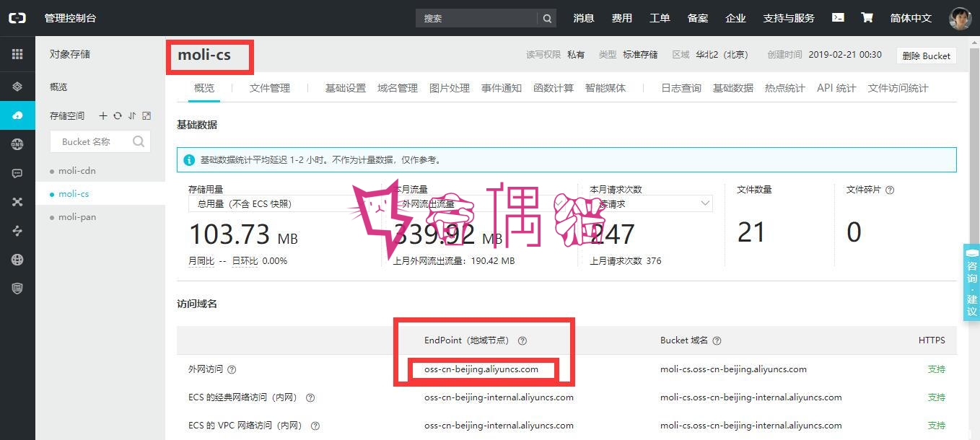Screen dimensions: 980x440
Task: Open 企业 in the top bar
Action: [735, 18]
